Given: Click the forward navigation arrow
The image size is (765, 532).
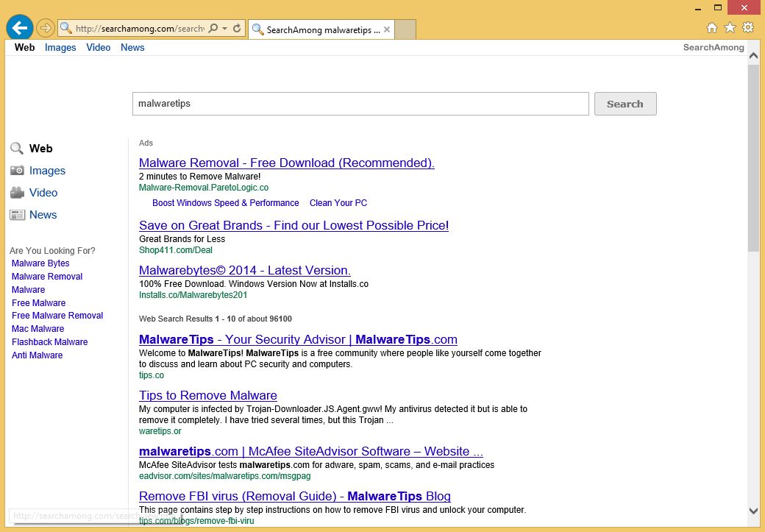Looking at the screenshot, I should [44, 27].
